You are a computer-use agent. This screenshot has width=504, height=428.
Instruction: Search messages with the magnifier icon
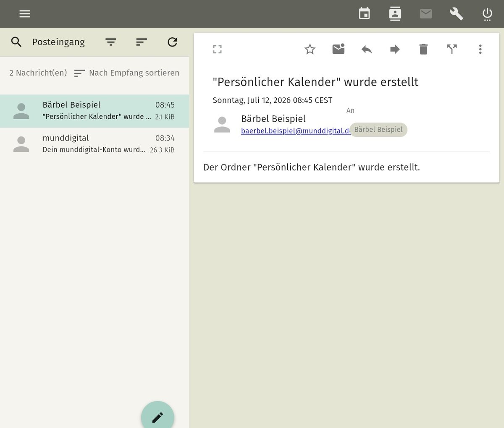pos(16,42)
